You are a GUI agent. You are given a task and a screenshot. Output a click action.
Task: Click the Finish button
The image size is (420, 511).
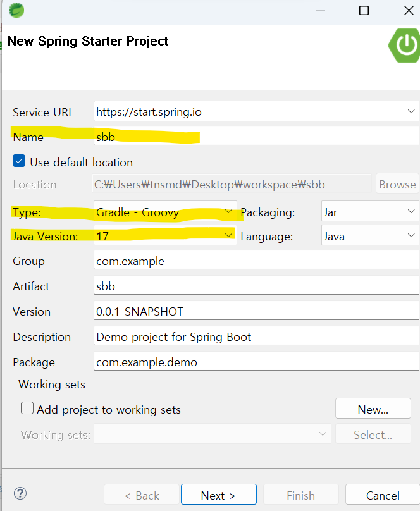click(300, 495)
